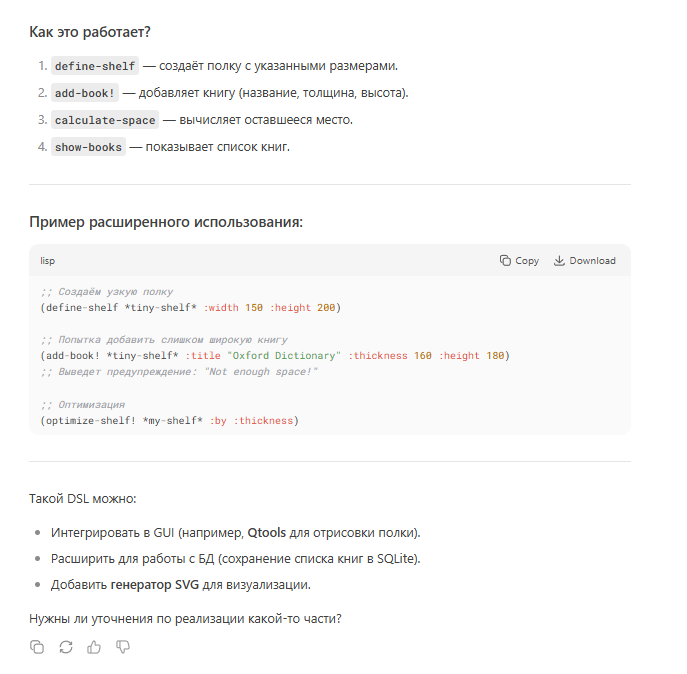Download the lisp code snippet

pyautogui.click(x=584, y=261)
